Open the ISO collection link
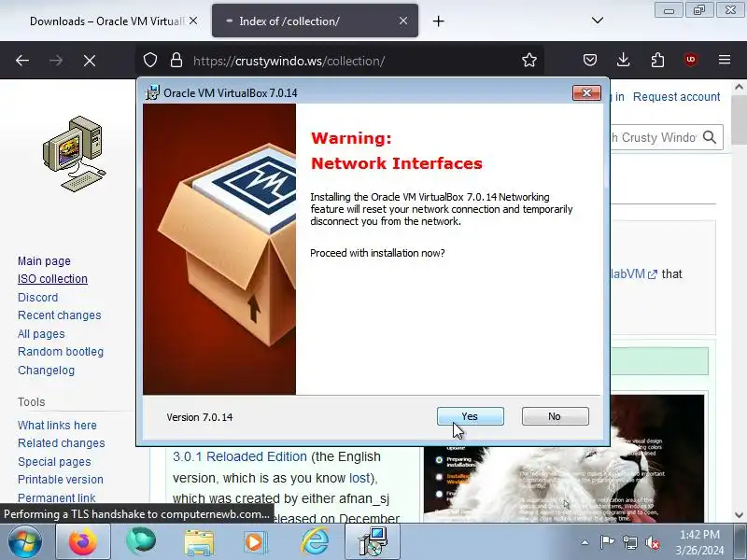Image resolution: width=747 pixels, height=560 pixels. [x=52, y=279]
